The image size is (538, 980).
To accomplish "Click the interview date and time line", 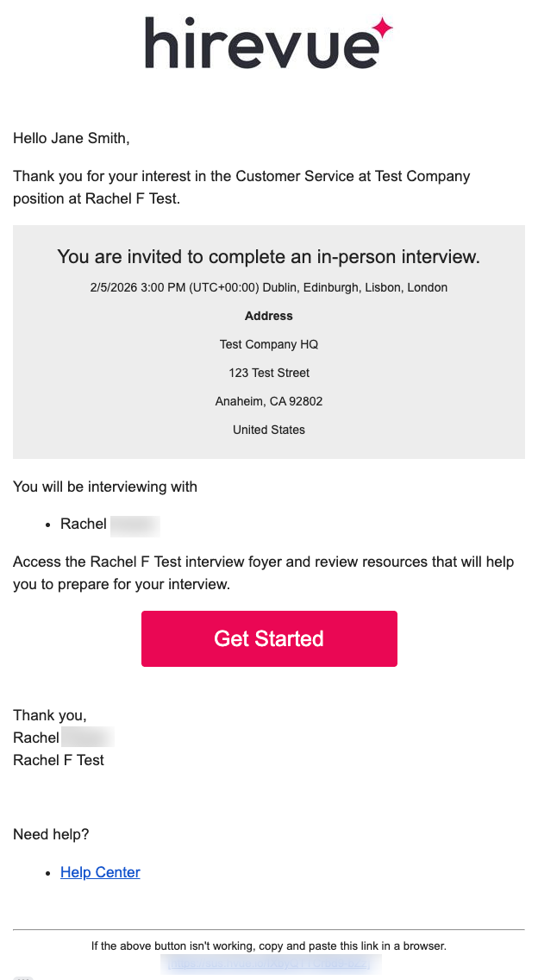I will click(x=268, y=287).
